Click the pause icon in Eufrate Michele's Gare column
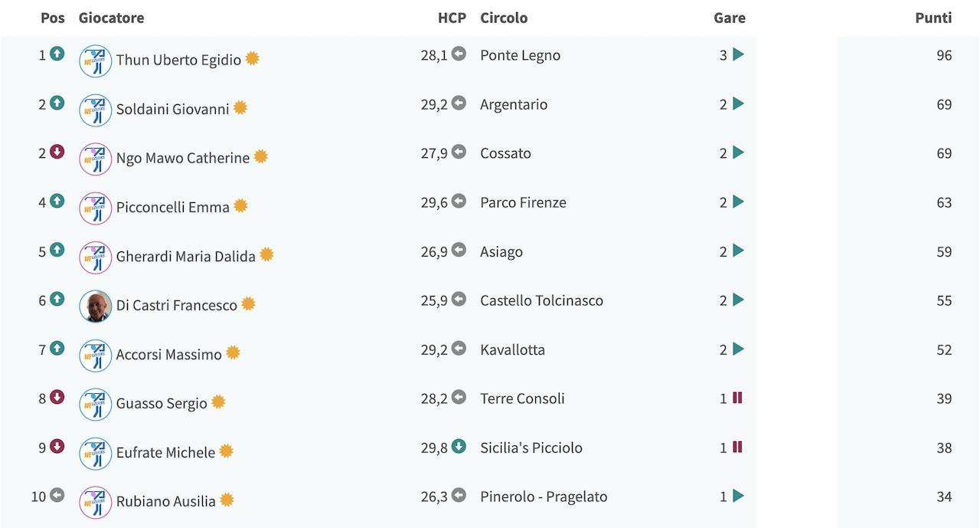This screenshot has width=980, height=528. (738, 447)
